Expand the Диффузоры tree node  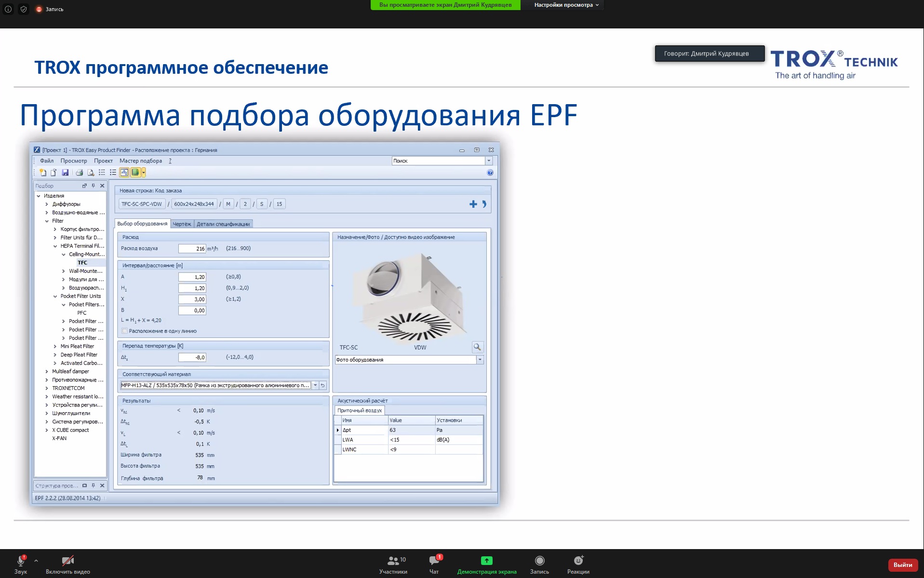[x=47, y=204]
